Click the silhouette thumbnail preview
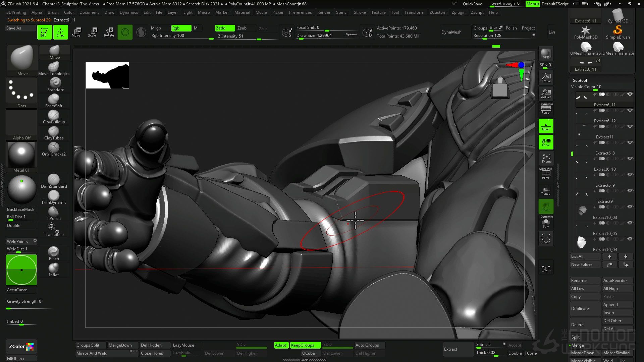 (x=107, y=75)
